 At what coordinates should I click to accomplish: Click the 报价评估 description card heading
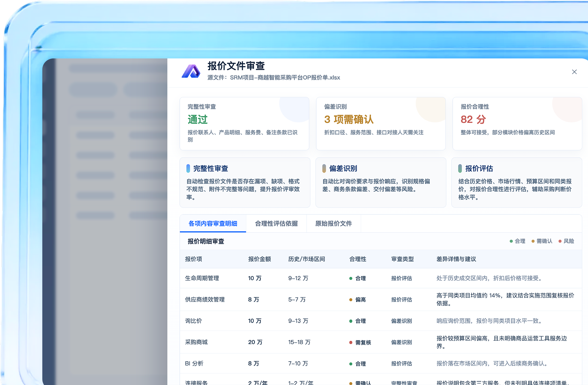tap(479, 168)
